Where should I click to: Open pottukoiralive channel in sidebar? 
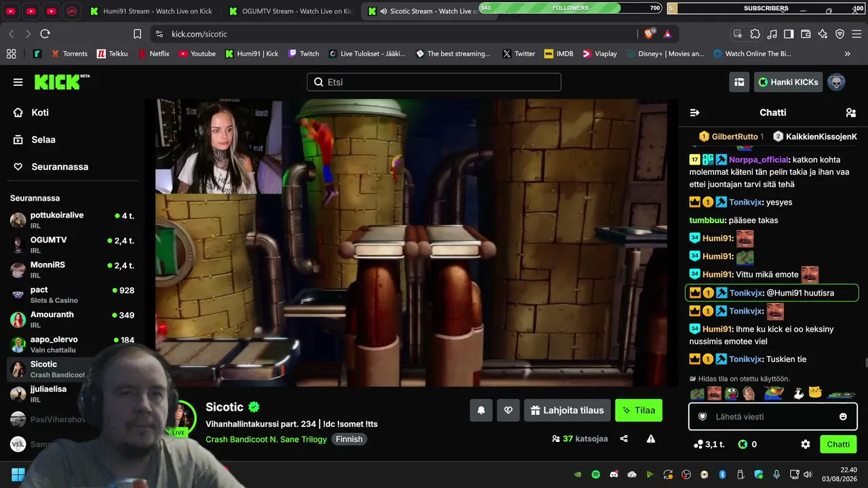(73, 220)
